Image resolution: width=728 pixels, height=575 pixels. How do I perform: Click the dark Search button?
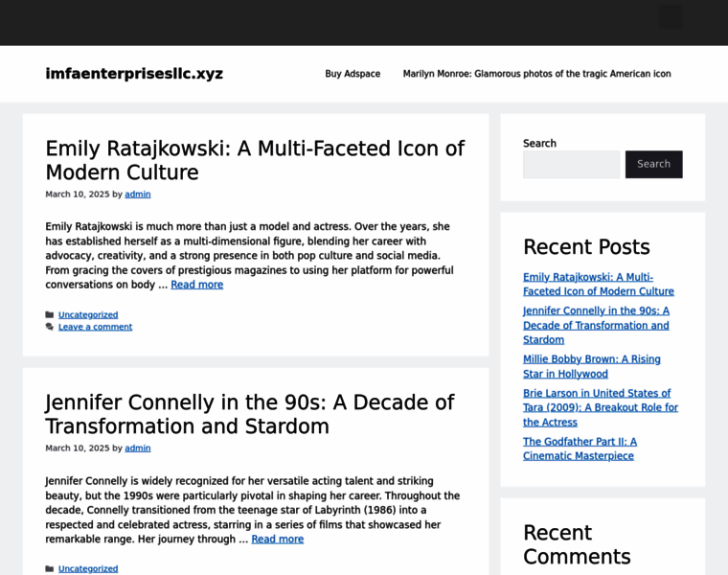tap(653, 165)
